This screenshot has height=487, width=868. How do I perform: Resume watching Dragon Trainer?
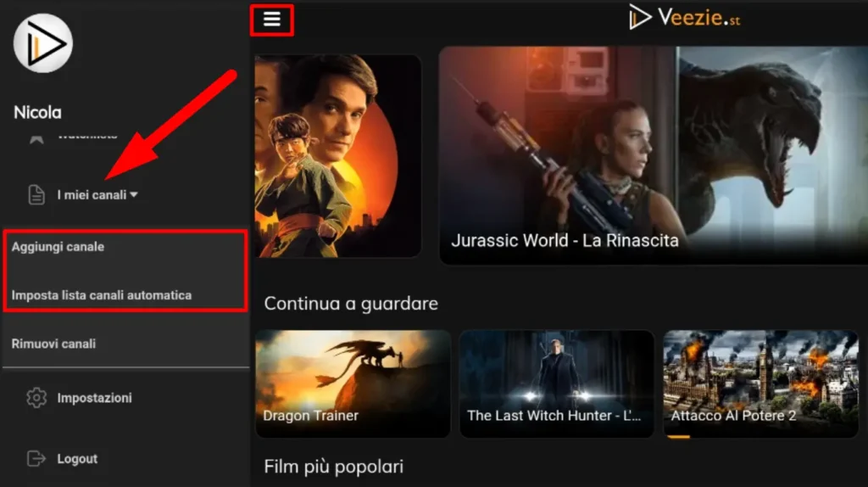click(x=353, y=383)
